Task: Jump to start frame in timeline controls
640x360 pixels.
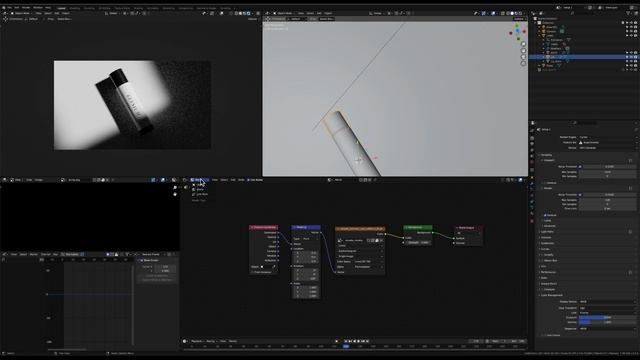Action: (x=346, y=341)
